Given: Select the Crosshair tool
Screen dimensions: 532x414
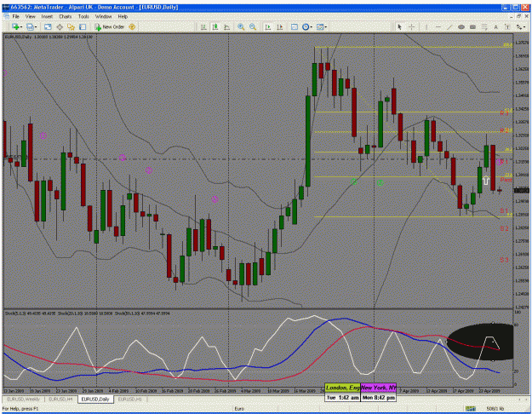Looking at the screenshot, I should click(x=411, y=26).
